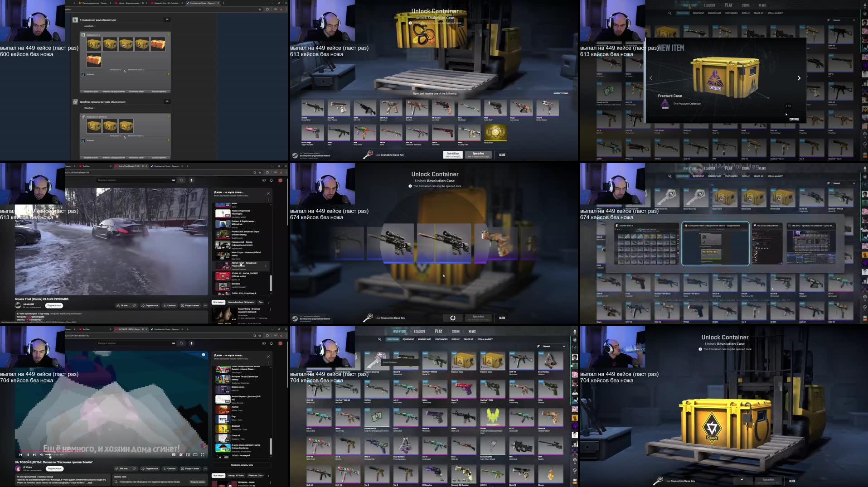Viewport: 868px width, 487px height.
Task: Close the playlist panel beside Smack That video
Action: pyautogui.click(x=268, y=193)
